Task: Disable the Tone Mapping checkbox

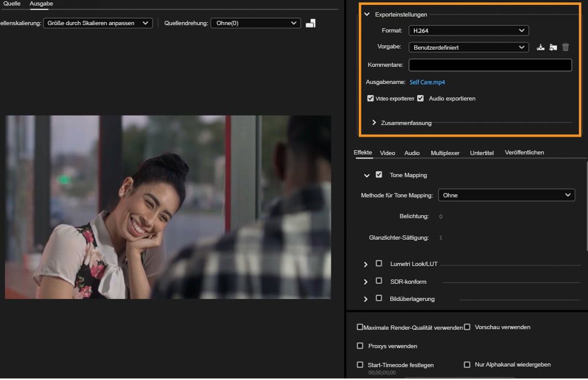Action: (379, 175)
